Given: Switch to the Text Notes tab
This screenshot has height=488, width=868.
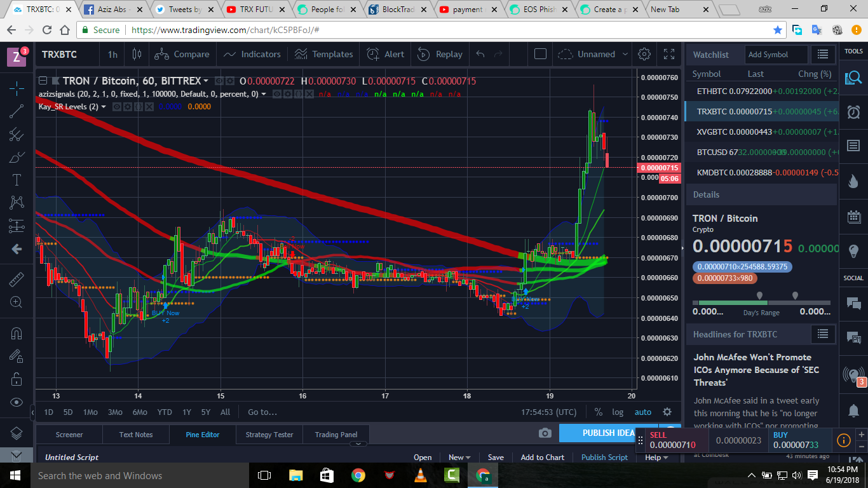Looking at the screenshot, I should click(x=136, y=435).
